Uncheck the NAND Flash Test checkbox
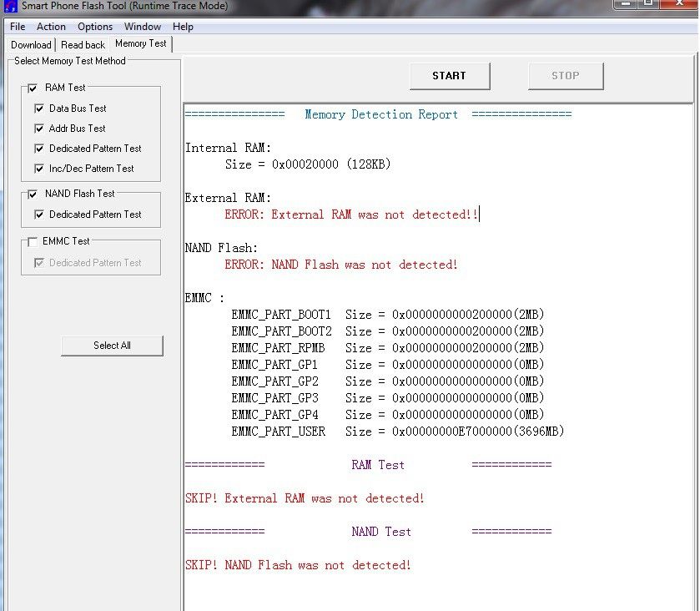 (x=33, y=194)
